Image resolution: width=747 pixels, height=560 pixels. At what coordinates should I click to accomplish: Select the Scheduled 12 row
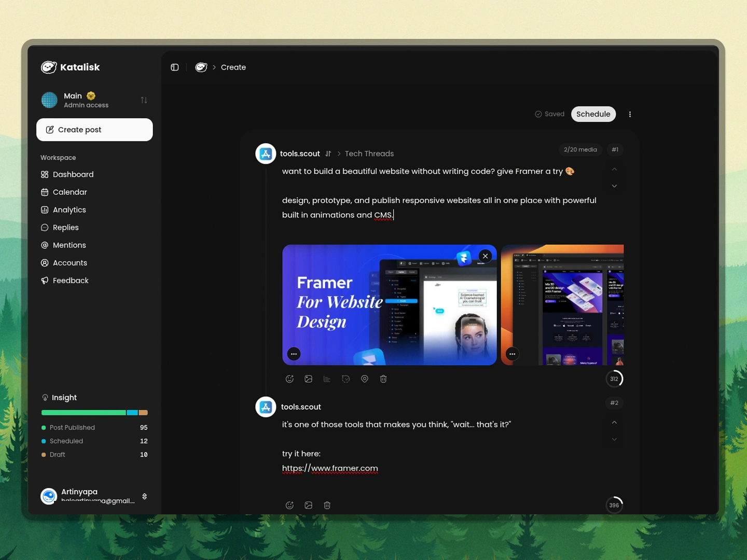pyautogui.click(x=94, y=441)
